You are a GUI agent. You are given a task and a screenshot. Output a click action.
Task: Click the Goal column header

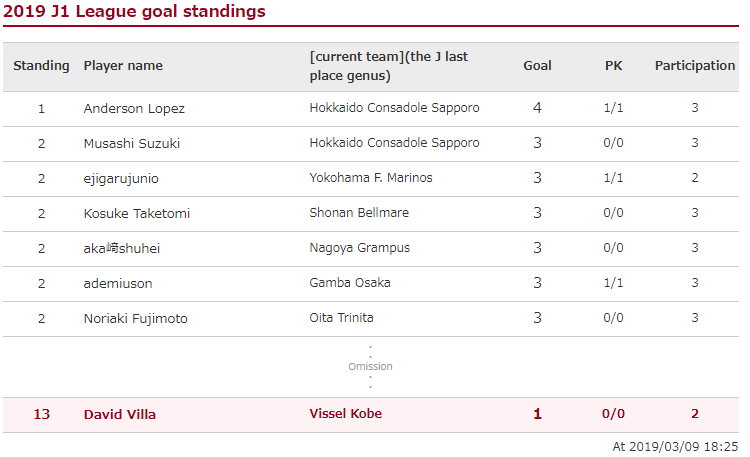[x=537, y=66]
